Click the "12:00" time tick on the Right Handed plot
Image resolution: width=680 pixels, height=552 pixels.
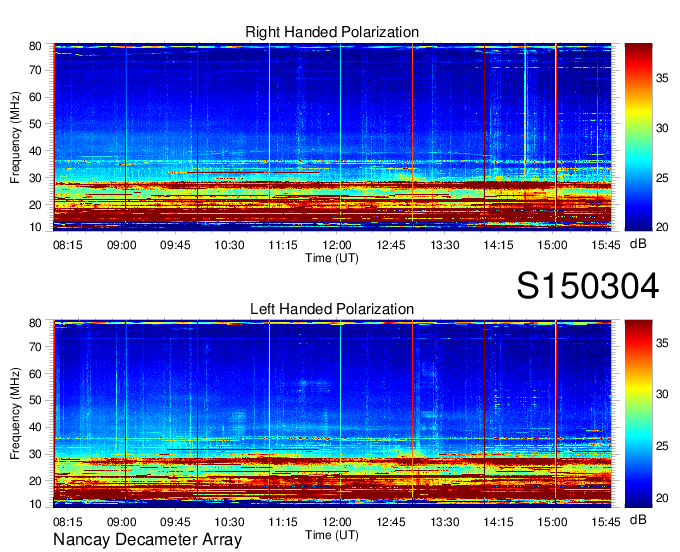click(337, 245)
